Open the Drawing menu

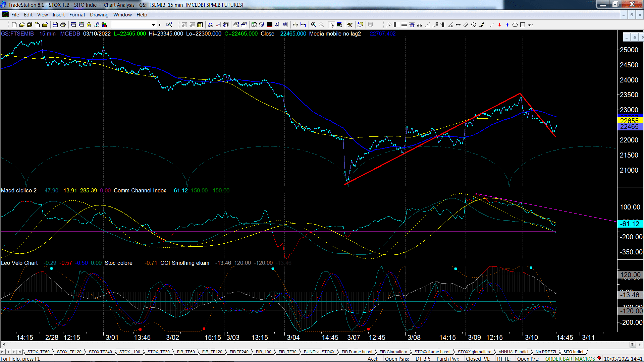(99, 15)
